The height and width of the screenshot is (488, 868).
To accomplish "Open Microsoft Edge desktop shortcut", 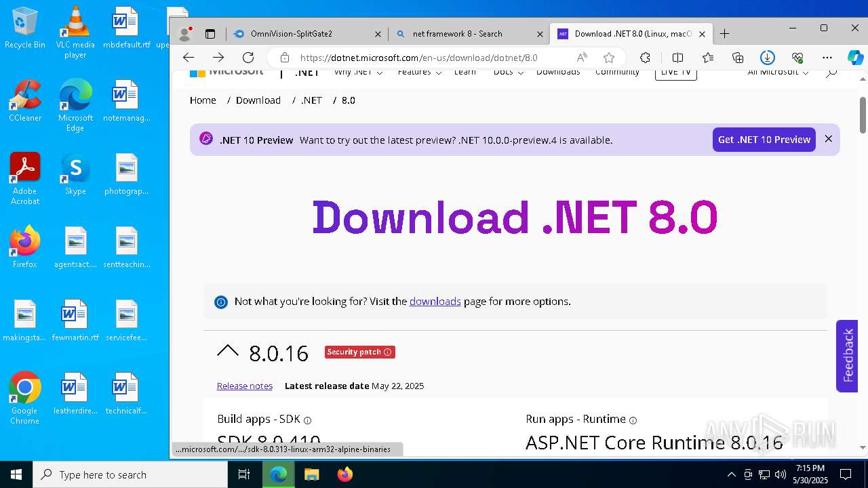I will pyautogui.click(x=75, y=106).
